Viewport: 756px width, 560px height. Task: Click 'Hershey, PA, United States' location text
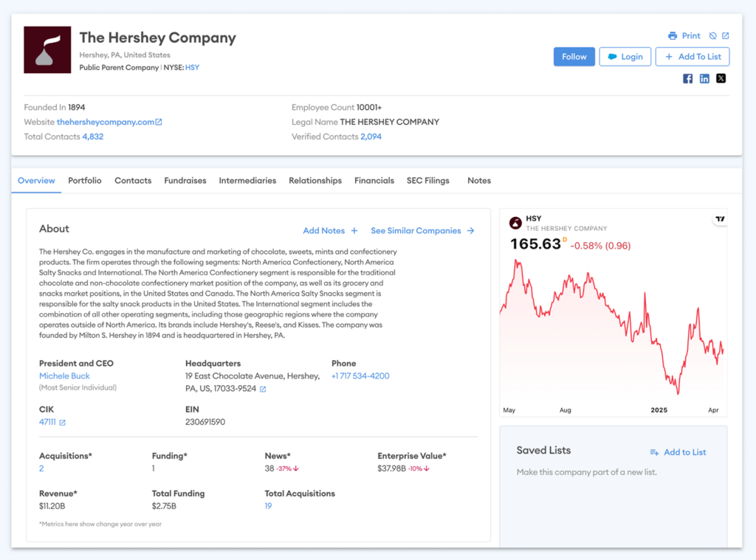[125, 55]
